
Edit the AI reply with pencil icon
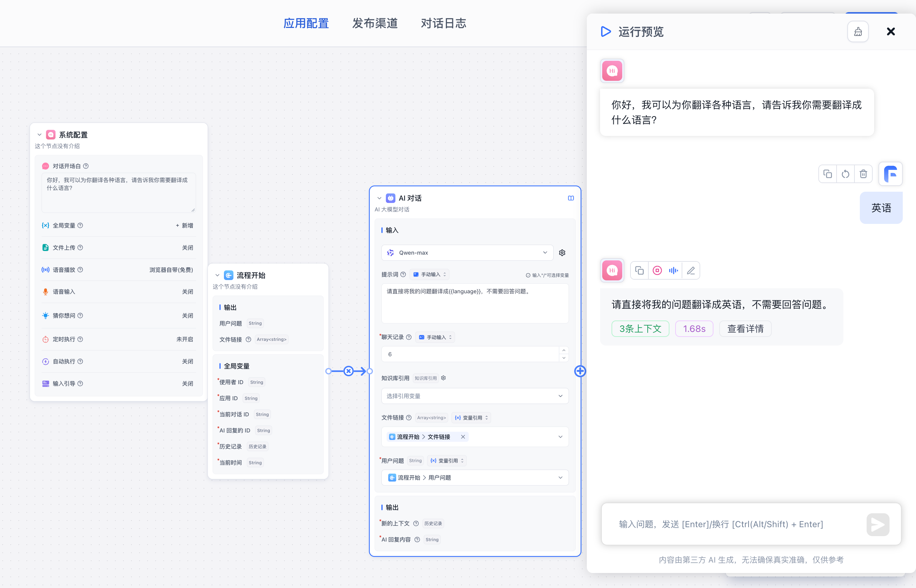[x=691, y=270]
